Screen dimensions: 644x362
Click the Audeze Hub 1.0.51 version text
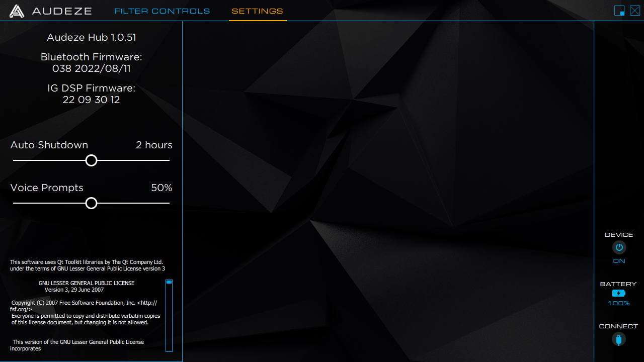click(92, 37)
